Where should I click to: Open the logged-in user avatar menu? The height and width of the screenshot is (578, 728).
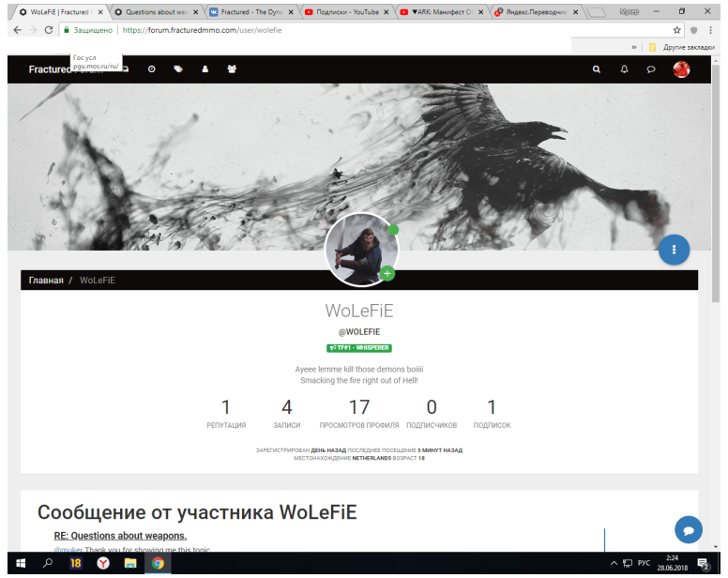[681, 69]
